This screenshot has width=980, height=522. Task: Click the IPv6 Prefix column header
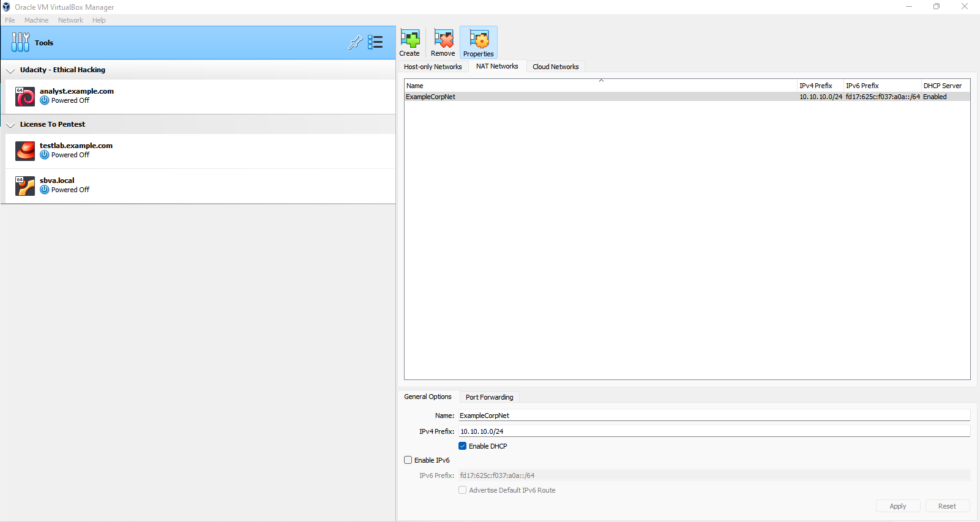click(883, 86)
